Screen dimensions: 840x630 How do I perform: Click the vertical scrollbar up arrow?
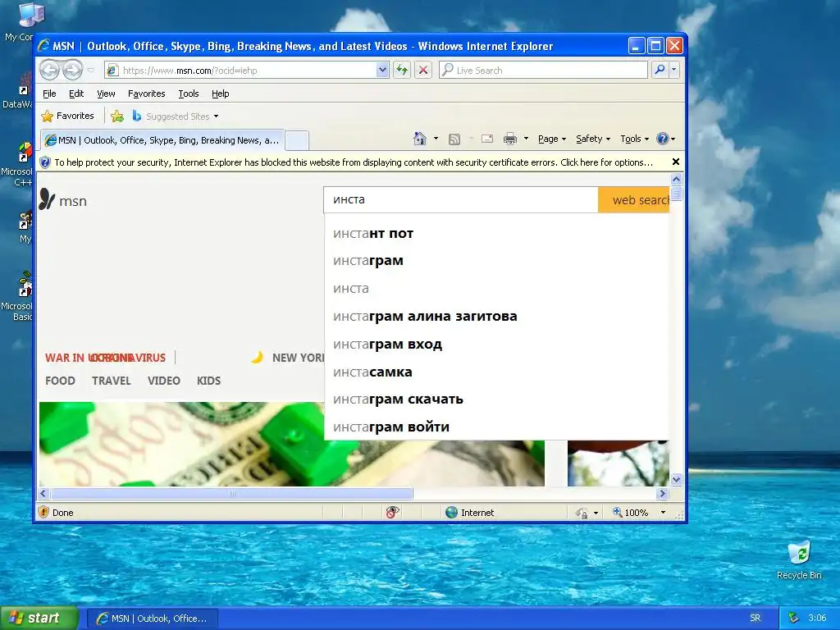[676, 180]
